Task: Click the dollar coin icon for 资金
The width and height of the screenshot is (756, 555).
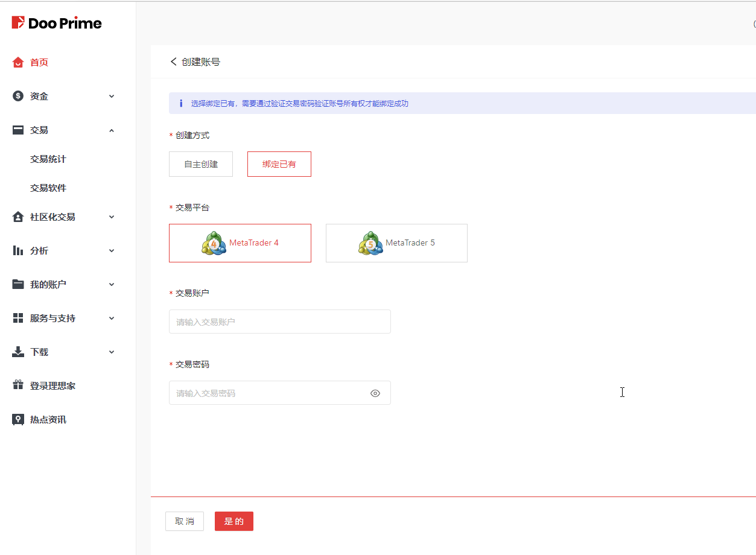Action: pyautogui.click(x=18, y=96)
